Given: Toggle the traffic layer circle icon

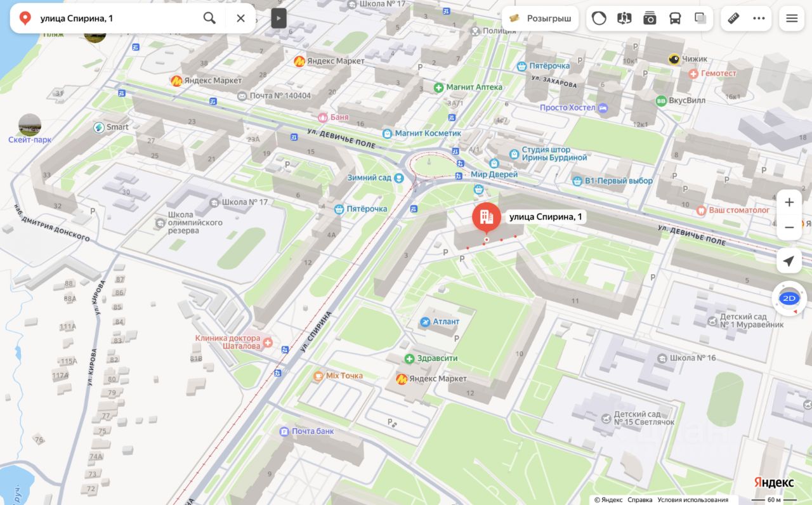Looking at the screenshot, I should 599,18.
